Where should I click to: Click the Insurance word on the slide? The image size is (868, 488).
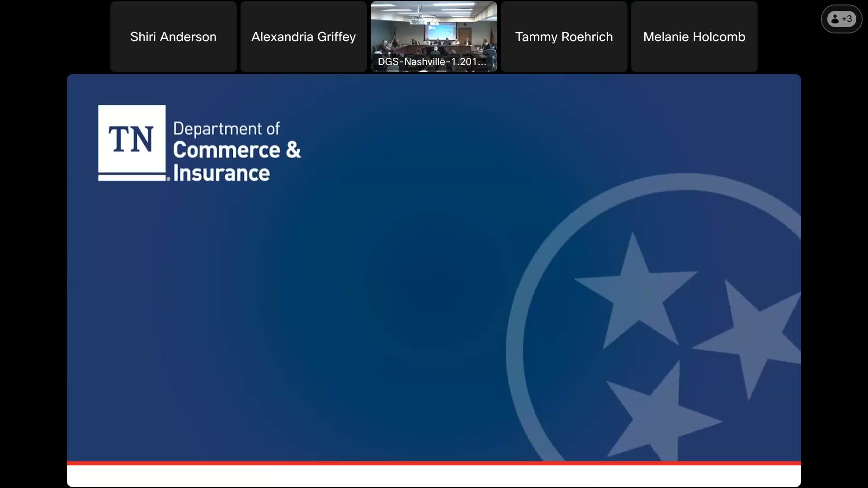(x=222, y=173)
